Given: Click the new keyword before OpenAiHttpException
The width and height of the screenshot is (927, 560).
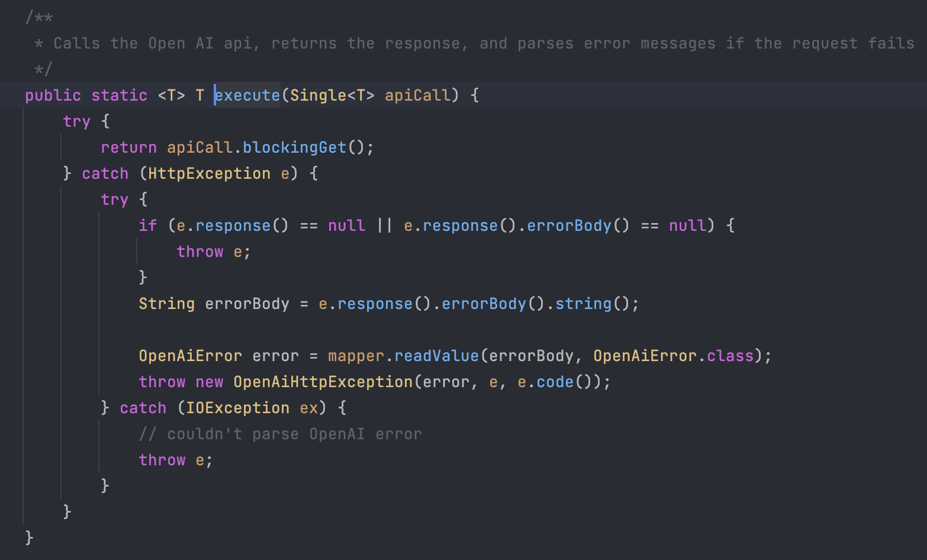Looking at the screenshot, I should pos(209,382).
